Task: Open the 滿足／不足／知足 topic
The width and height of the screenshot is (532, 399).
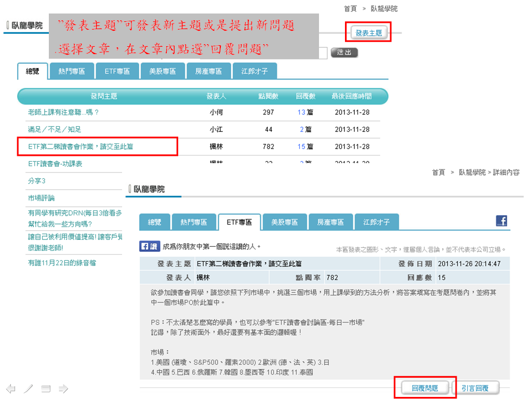Action: [55, 129]
